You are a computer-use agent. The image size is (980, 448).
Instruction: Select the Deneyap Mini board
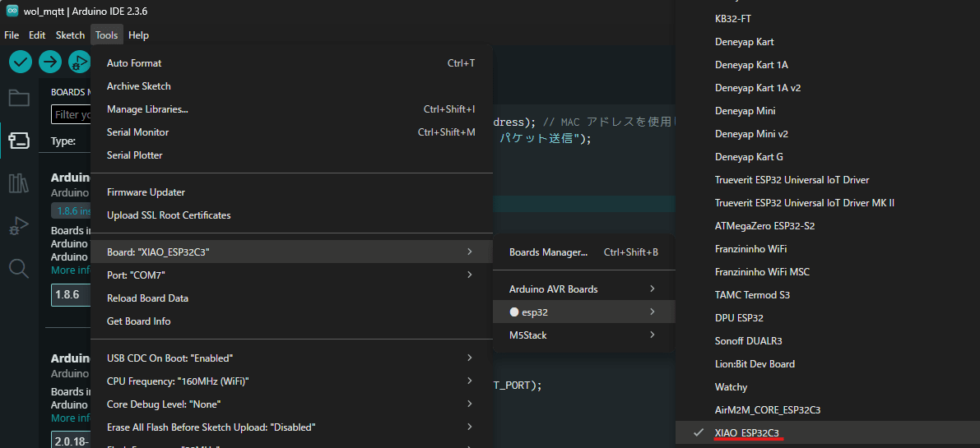[828, 110]
